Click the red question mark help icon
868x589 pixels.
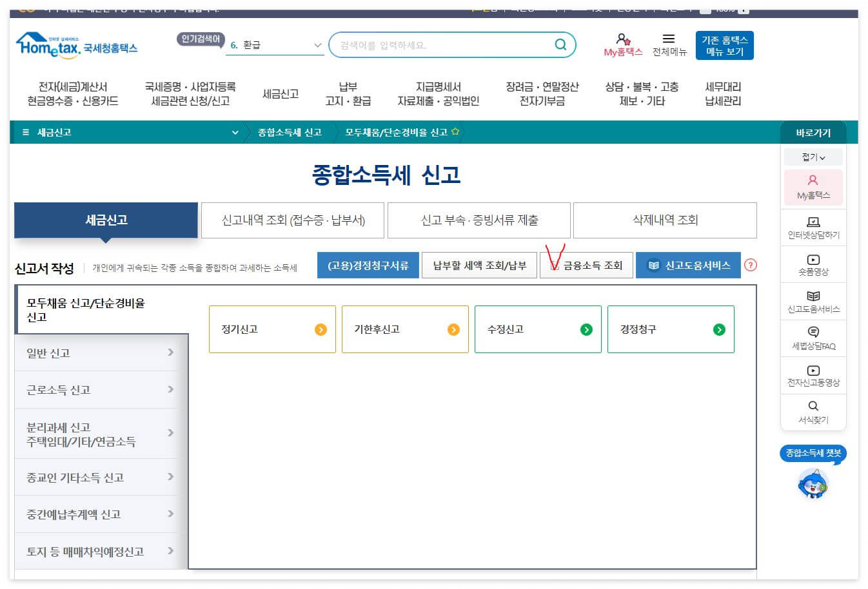[x=751, y=265]
